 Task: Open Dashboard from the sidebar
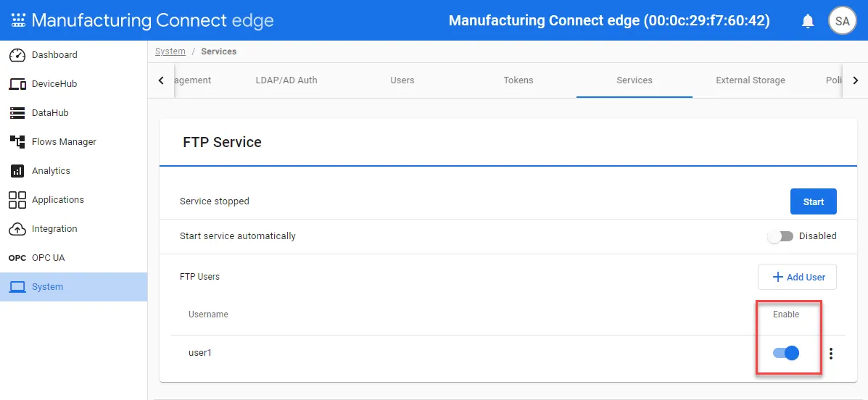point(55,55)
